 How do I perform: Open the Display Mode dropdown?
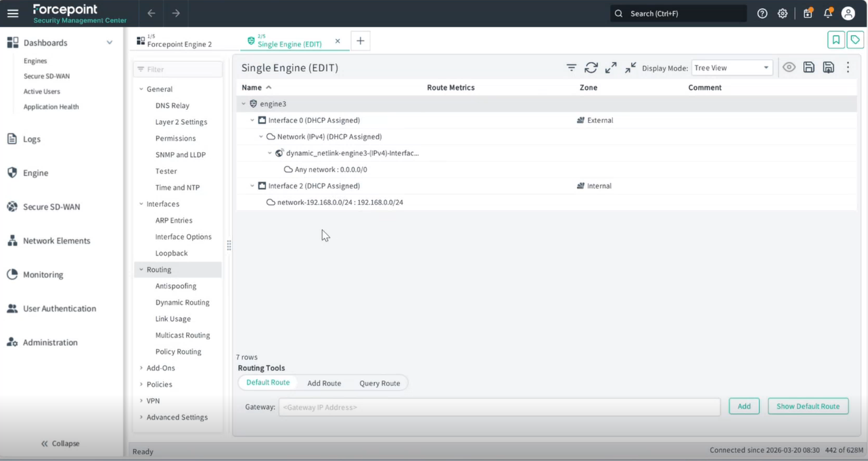pyautogui.click(x=732, y=68)
